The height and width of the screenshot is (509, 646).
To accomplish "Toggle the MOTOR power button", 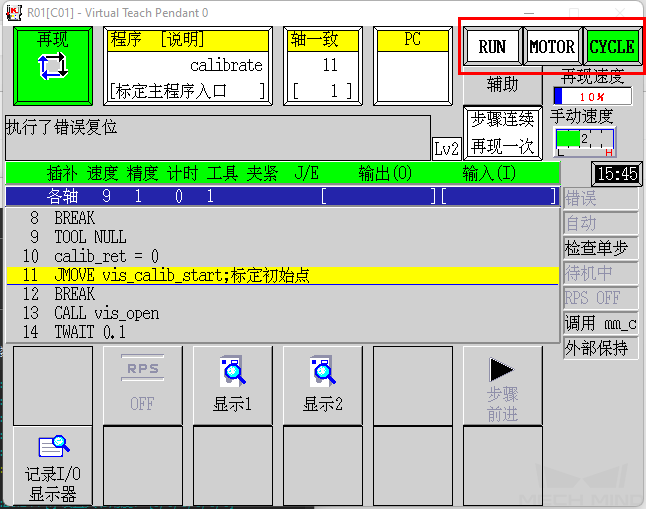I will point(552,46).
